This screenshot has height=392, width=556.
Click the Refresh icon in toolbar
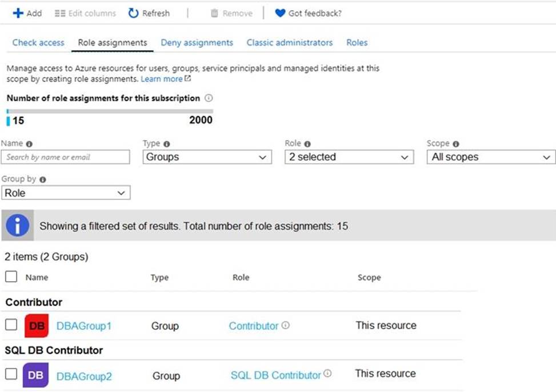133,13
